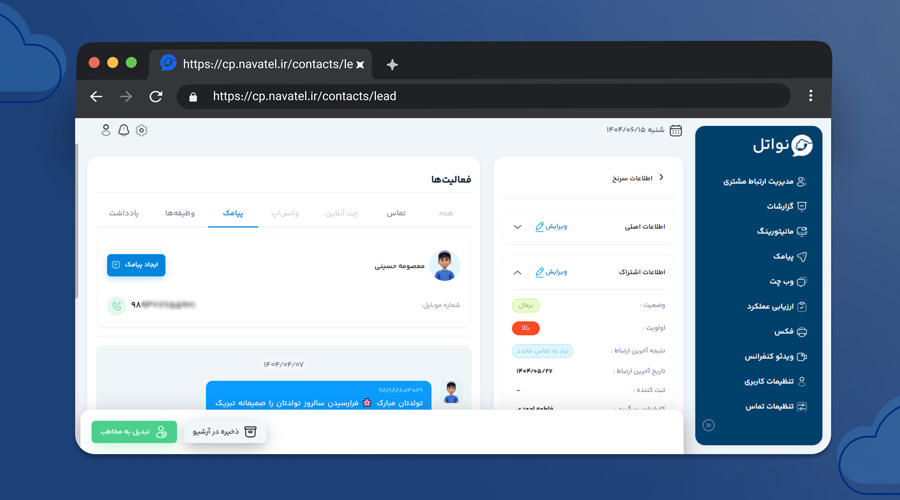This screenshot has width=900, height=500.
Task: Switch to the یادداشت tab
Action: (x=124, y=213)
